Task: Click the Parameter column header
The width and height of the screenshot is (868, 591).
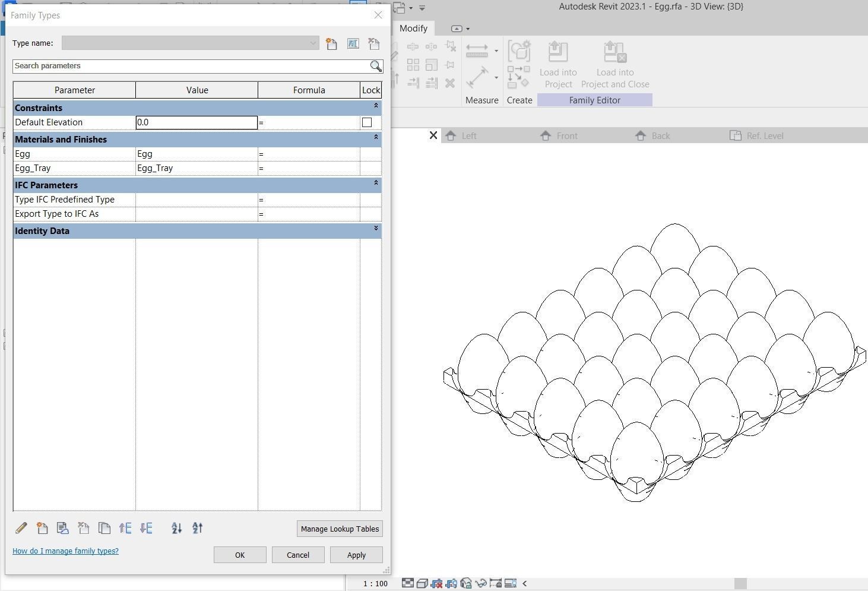Action: click(x=75, y=90)
